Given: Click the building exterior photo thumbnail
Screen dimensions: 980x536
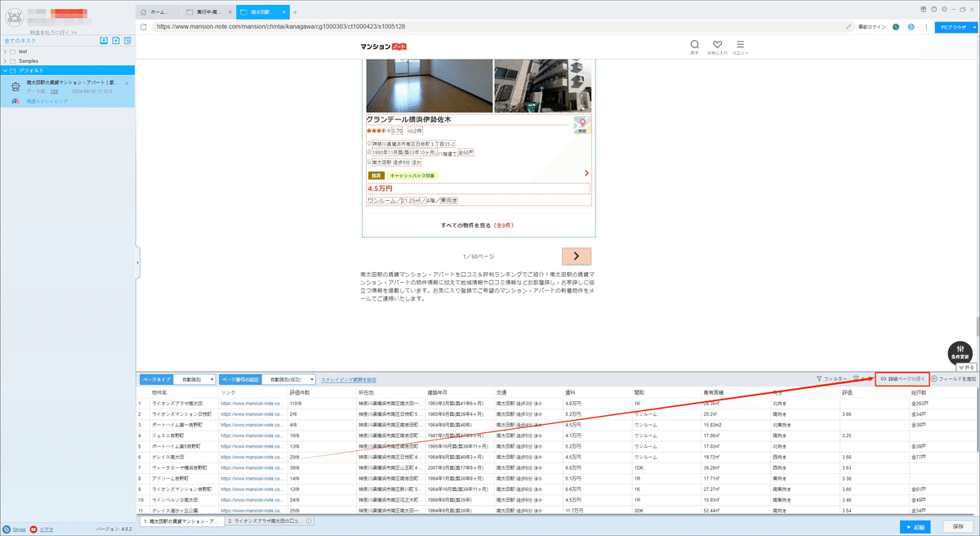Looking at the screenshot, I should point(542,85).
